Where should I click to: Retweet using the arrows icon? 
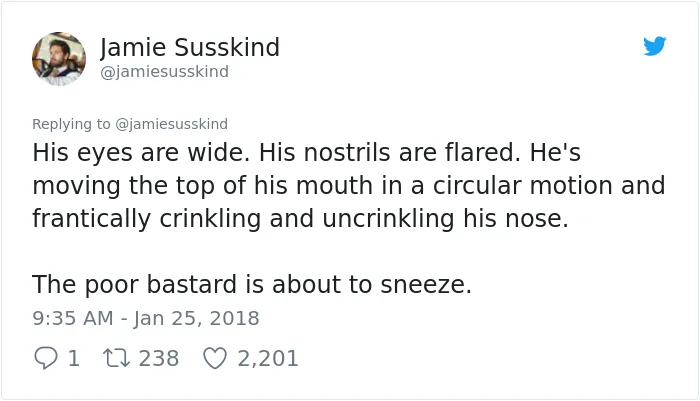point(117,358)
